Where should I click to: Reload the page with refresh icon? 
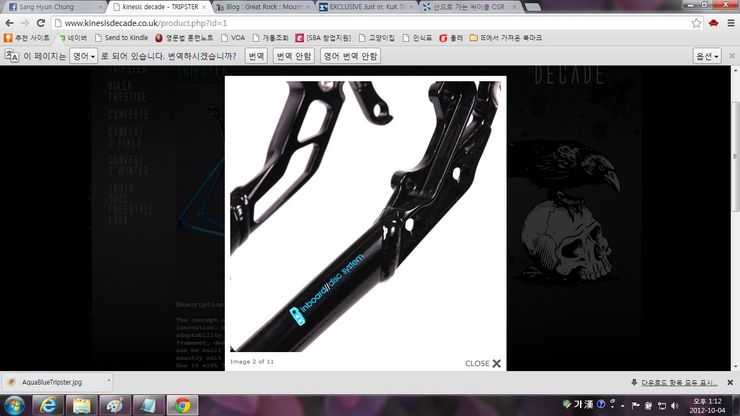(41, 23)
